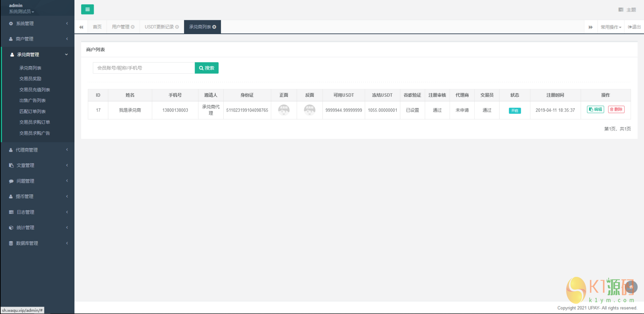Click the 数据库管理 database icon
644x314 pixels.
point(11,243)
